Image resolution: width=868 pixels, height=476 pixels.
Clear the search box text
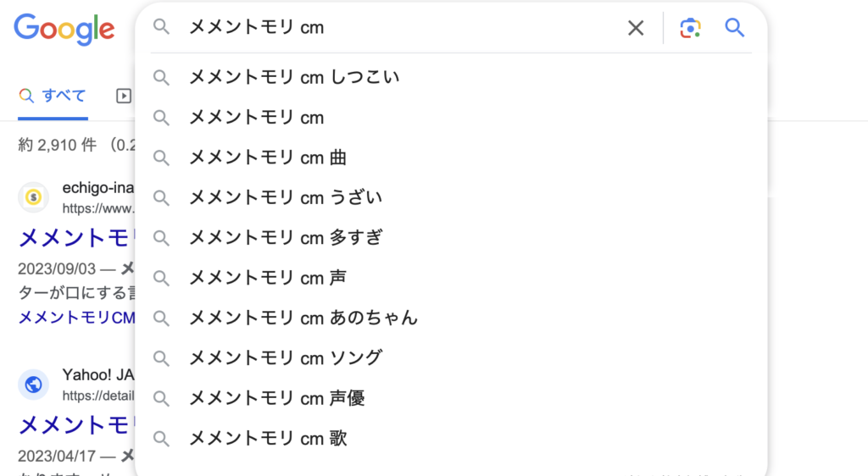(x=636, y=28)
